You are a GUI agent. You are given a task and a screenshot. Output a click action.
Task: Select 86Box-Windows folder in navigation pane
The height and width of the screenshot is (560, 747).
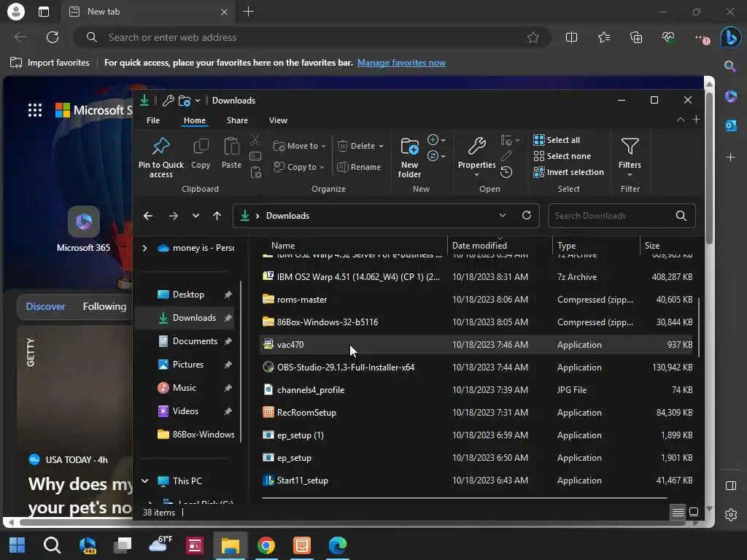196,435
